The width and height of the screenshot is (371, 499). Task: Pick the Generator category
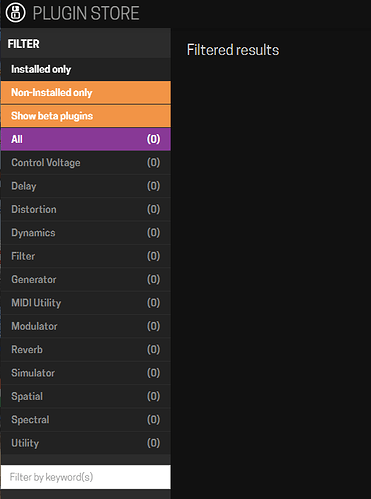coord(86,279)
